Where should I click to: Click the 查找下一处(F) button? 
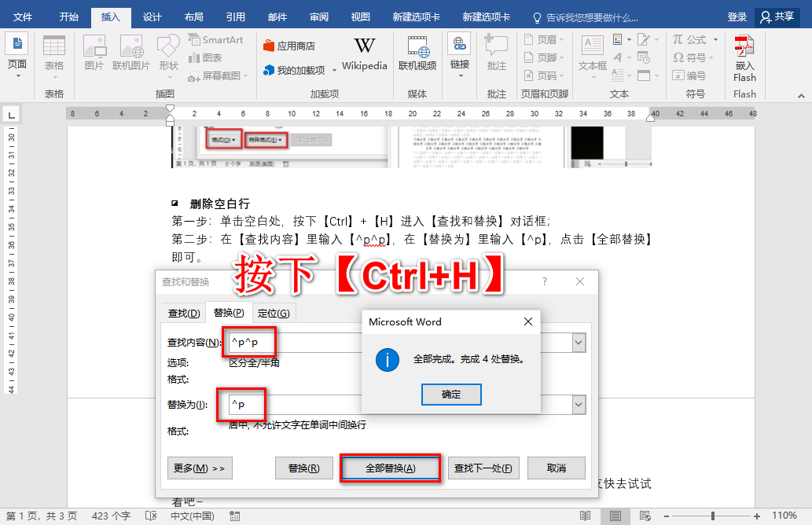483,468
